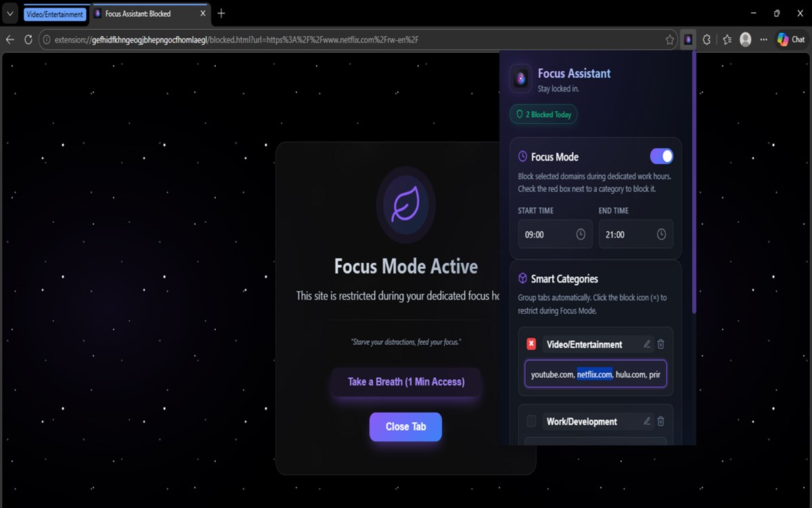This screenshot has height=508, width=812.
Task: Click the Focus Assistant extension toolbar icon
Action: 687,40
